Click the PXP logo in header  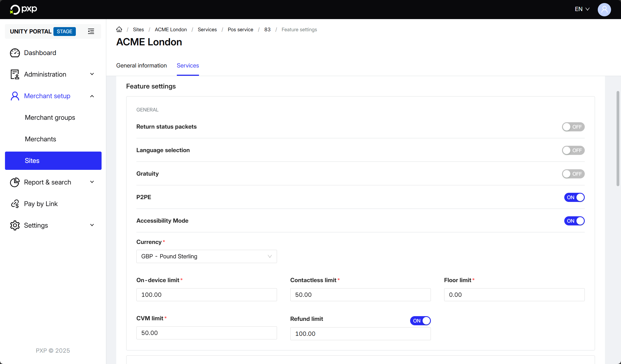point(24,9)
